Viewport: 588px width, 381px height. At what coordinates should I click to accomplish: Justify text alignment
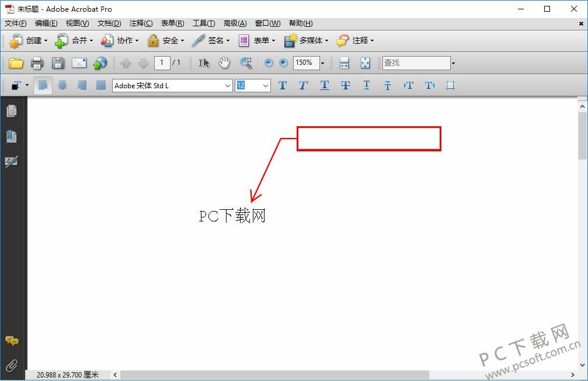point(101,85)
